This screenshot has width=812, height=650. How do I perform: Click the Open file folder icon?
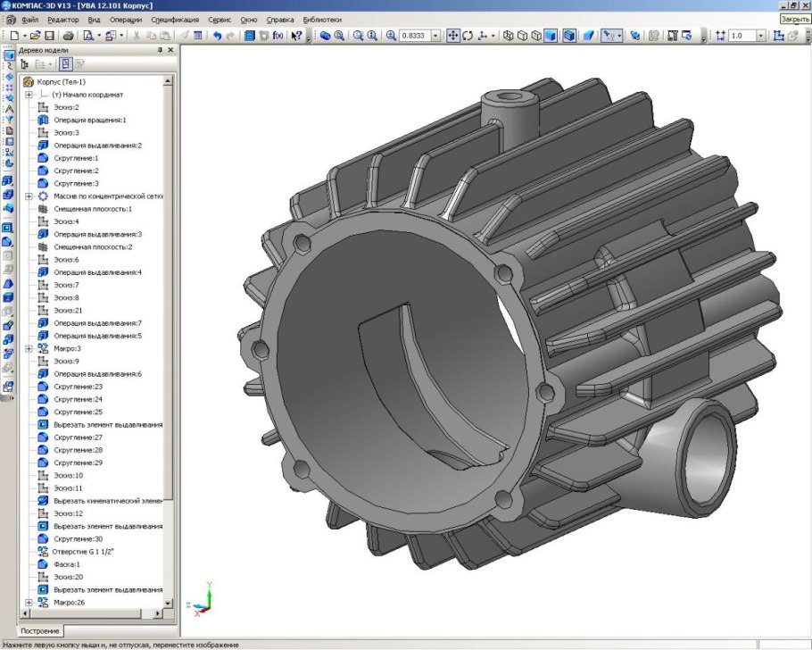[36, 36]
